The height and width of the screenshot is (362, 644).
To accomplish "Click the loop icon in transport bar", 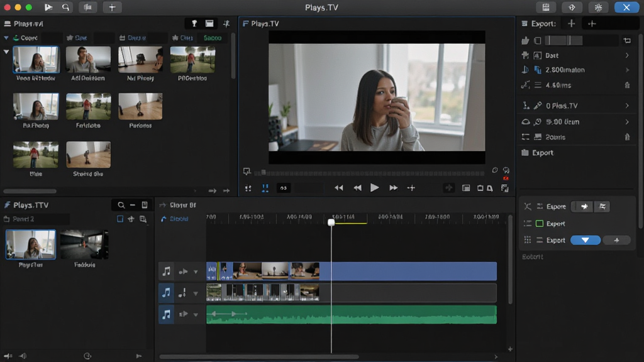I will click(284, 188).
